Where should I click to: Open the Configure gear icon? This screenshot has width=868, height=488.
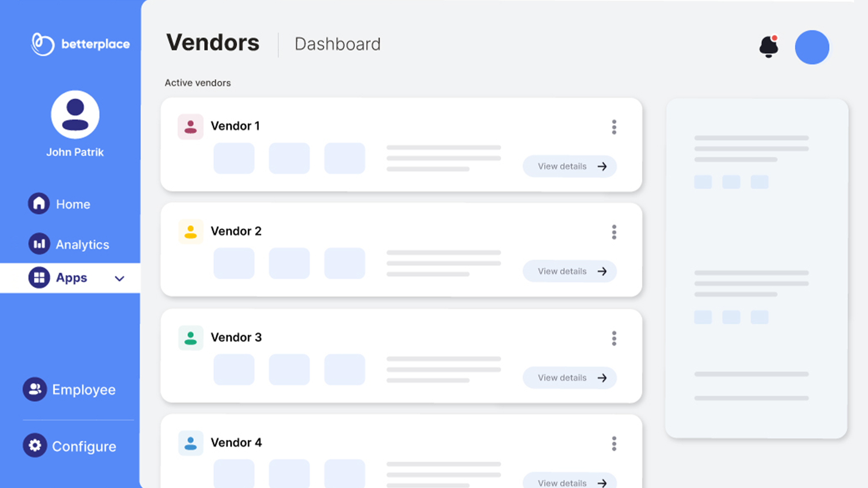point(35,446)
